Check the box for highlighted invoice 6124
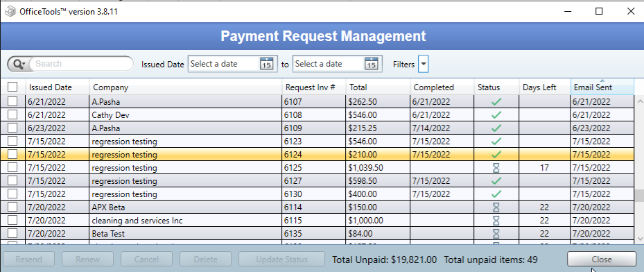 click(12, 155)
